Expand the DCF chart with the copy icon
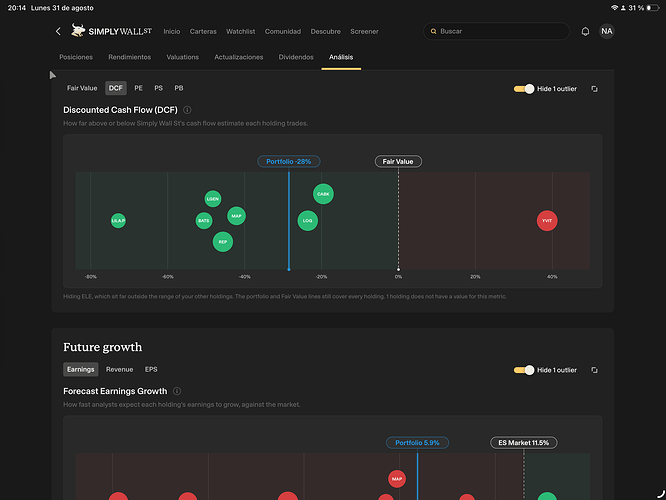This screenshot has width=666, height=500. pyautogui.click(x=594, y=89)
